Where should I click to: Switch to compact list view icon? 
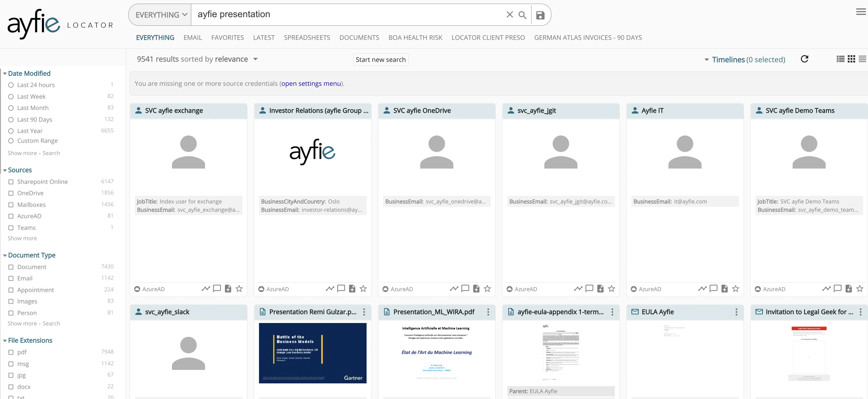862,59
